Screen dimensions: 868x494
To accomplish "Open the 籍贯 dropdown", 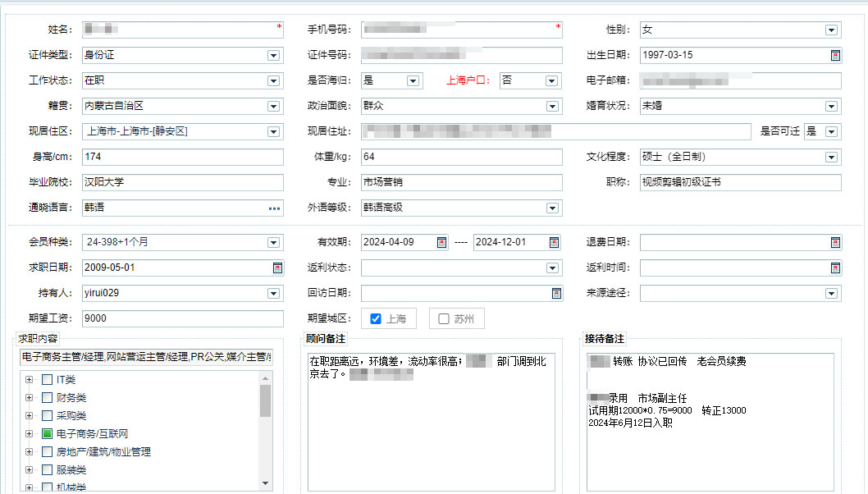I will (x=273, y=107).
